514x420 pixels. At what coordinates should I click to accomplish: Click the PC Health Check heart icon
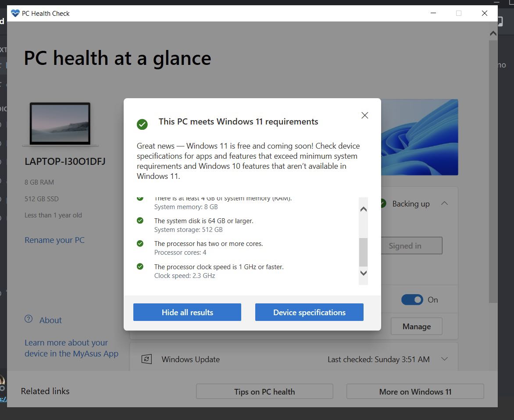pos(15,14)
